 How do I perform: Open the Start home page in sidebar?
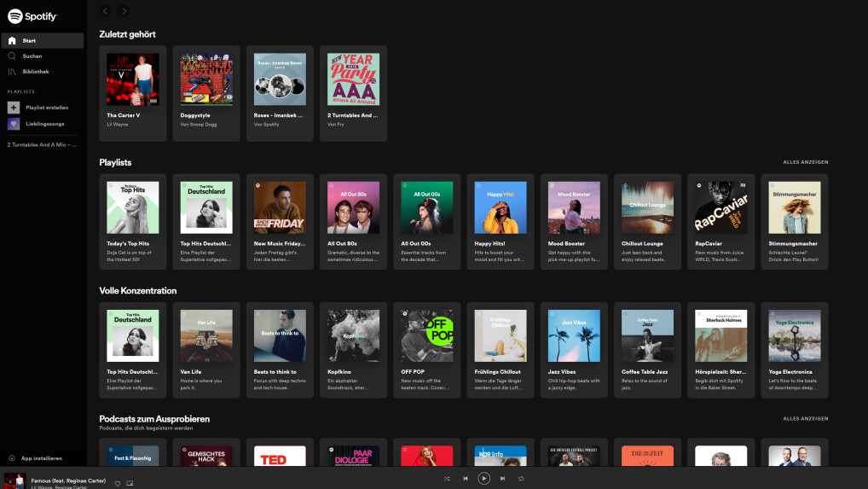click(43, 40)
